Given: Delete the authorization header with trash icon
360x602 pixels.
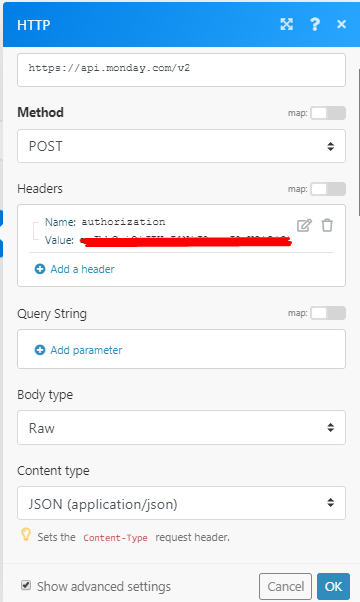Looking at the screenshot, I should click(x=327, y=225).
